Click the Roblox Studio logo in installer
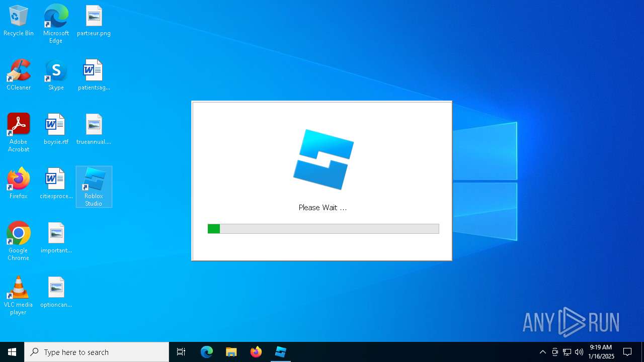Image resolution: width=644 pixels, height=362 pixels. 324,159
